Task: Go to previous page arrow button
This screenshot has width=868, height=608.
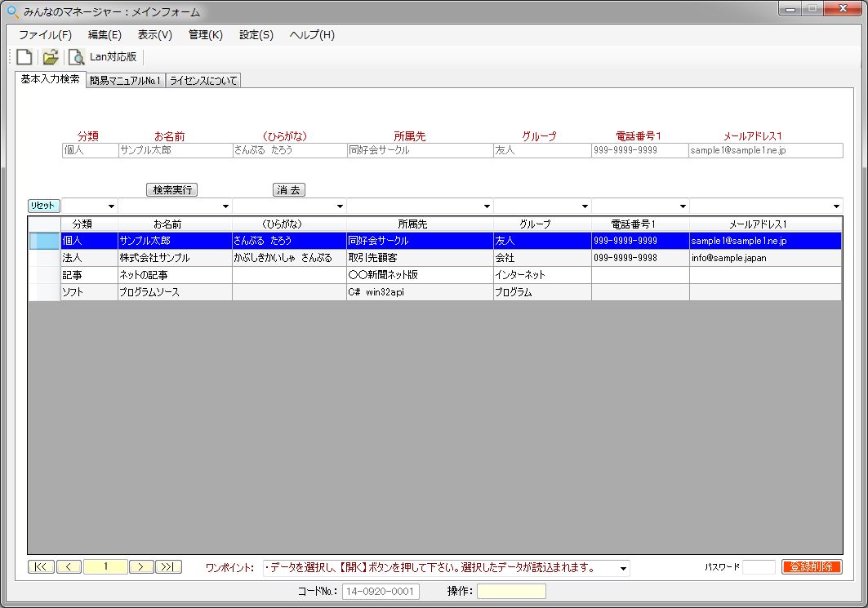Action: (x=69, y=567)
